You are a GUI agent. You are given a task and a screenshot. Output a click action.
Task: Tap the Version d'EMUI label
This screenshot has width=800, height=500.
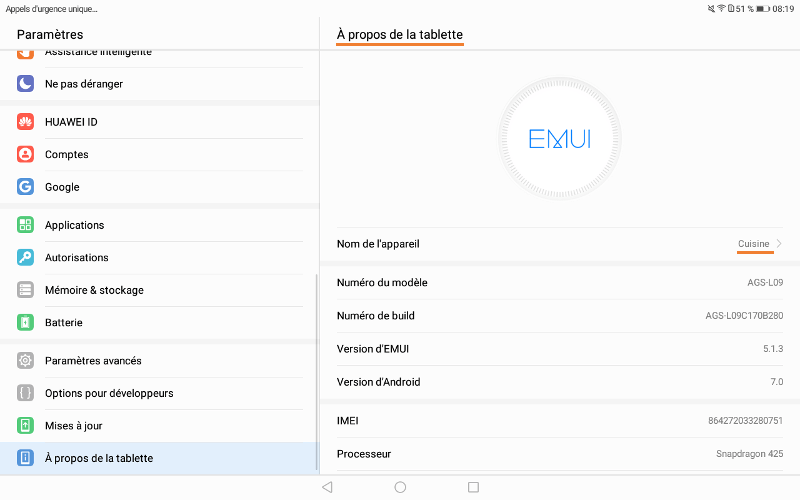click(373, 349)
